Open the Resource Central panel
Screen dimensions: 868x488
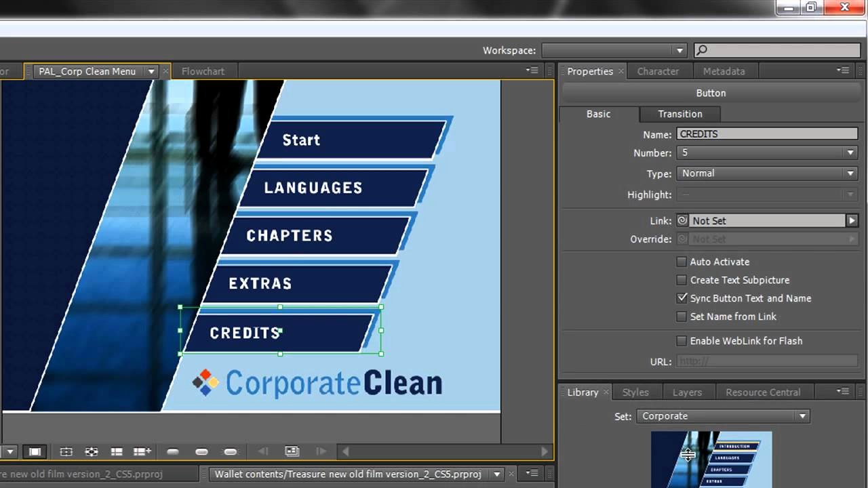[x=764, y=392]
